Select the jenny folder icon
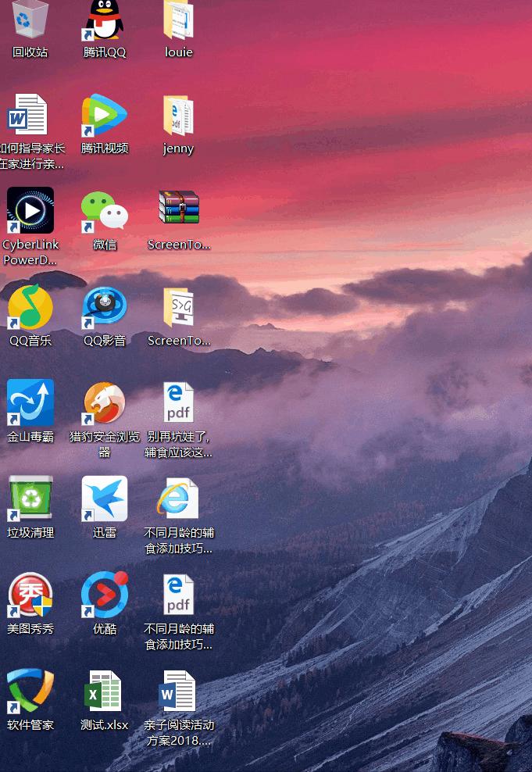 [179, 116]
